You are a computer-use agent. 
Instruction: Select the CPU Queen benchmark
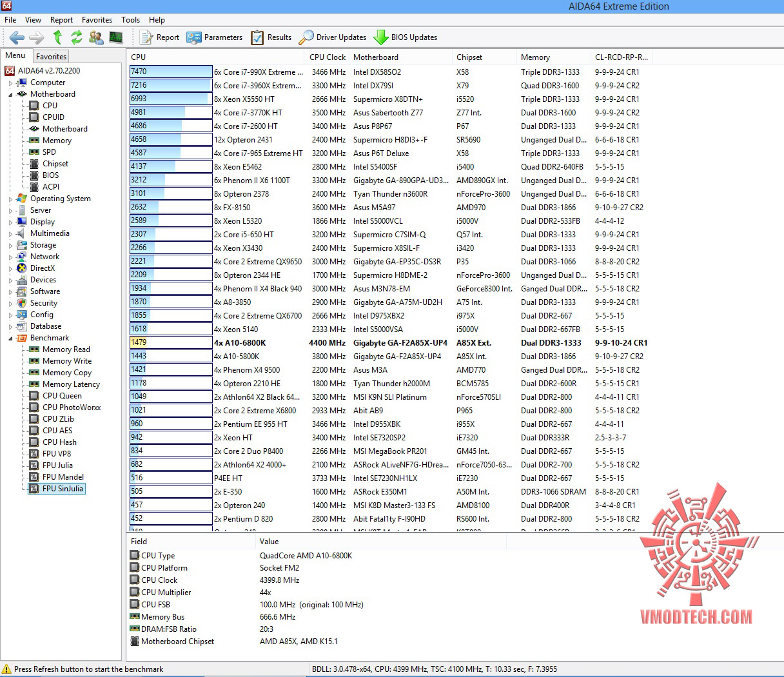pos(62,396)
